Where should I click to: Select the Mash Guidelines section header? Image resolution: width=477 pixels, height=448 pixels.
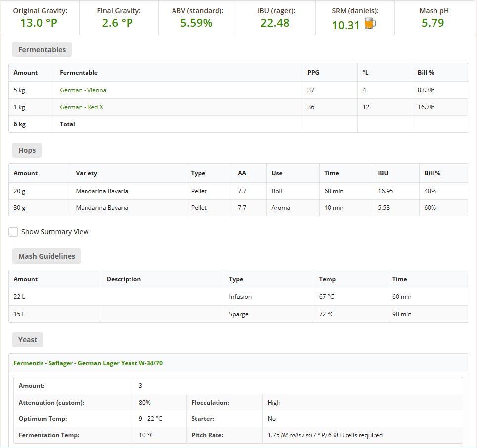pos(46,256)
